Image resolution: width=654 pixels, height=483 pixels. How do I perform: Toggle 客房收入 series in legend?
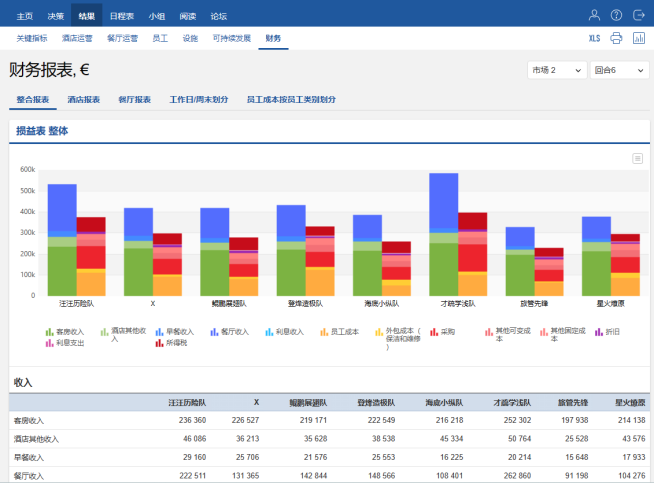click(x=65, y=332)
